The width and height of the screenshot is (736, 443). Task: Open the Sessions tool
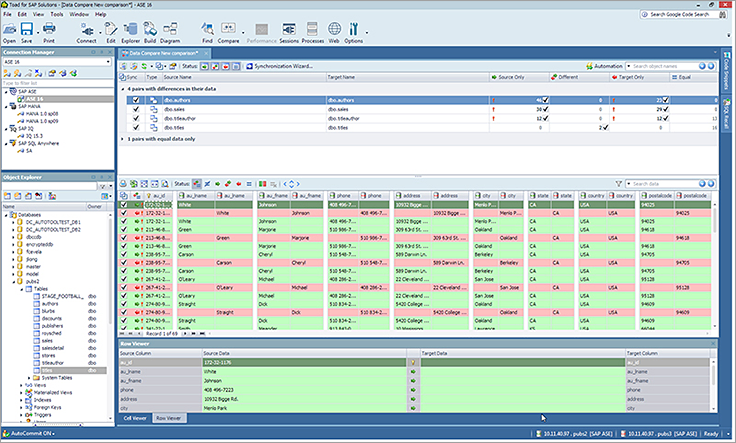tap(289, 33)
